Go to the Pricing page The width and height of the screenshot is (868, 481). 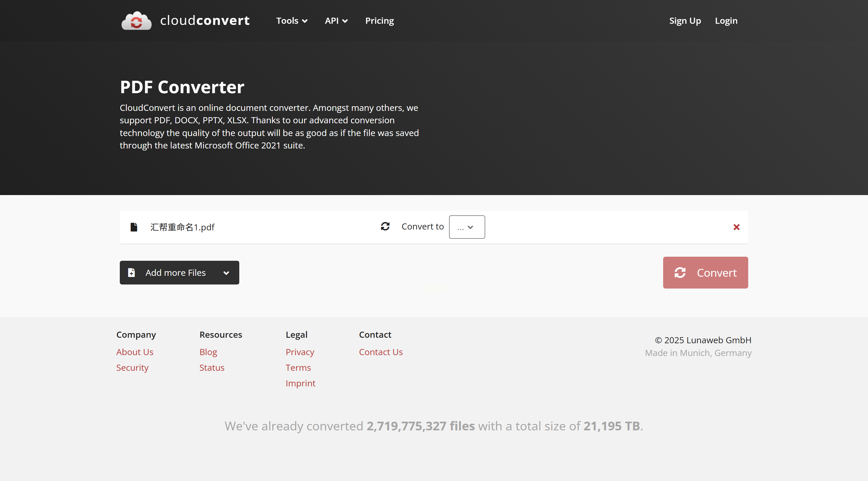pyautogui.click(x=379, y=21)
